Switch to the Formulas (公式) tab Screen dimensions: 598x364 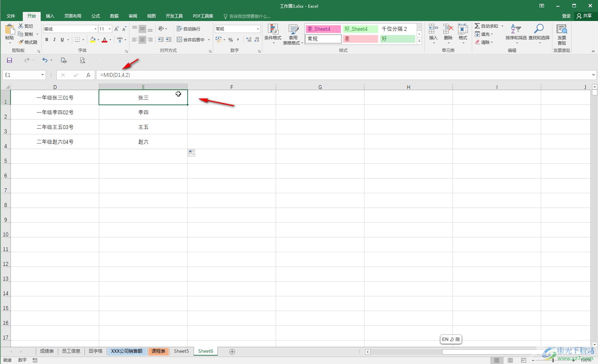[x=96, y=16]
